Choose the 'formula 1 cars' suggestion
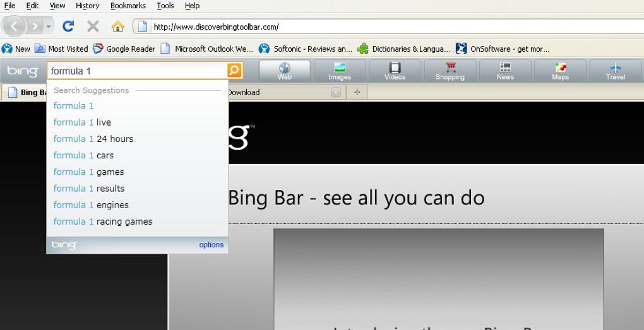This screenshot has width=644, height=330. [137, 155]
